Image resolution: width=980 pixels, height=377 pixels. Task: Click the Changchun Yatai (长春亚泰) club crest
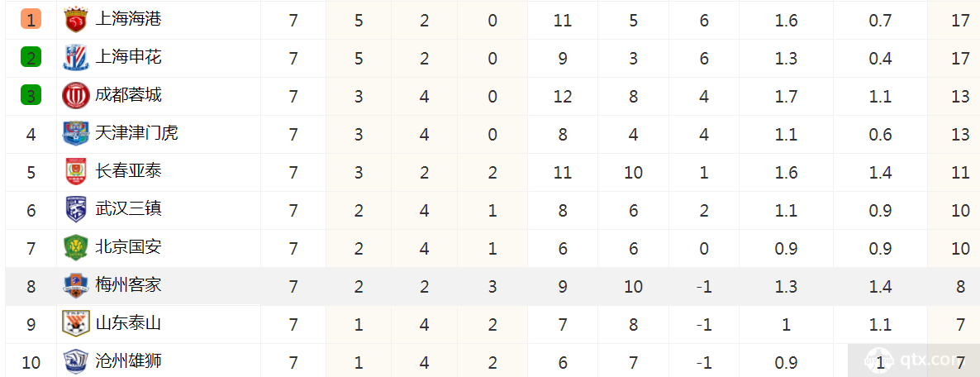[76, 172]
